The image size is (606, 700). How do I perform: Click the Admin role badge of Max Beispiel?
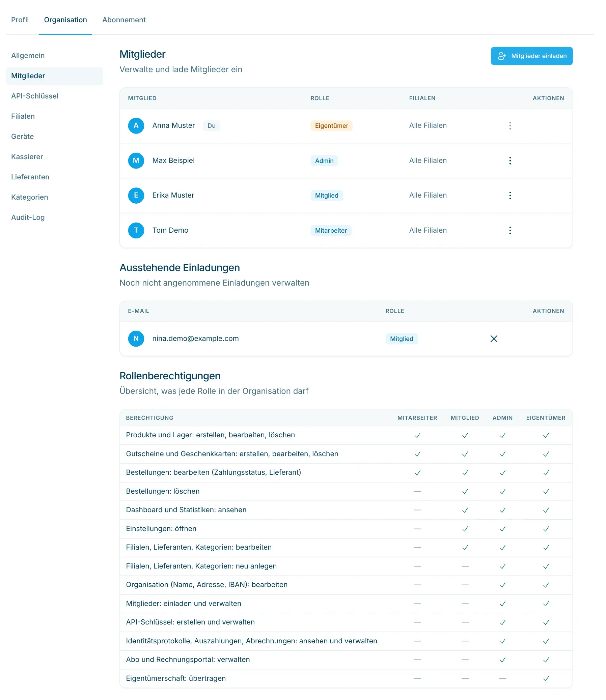click(324, 161)
